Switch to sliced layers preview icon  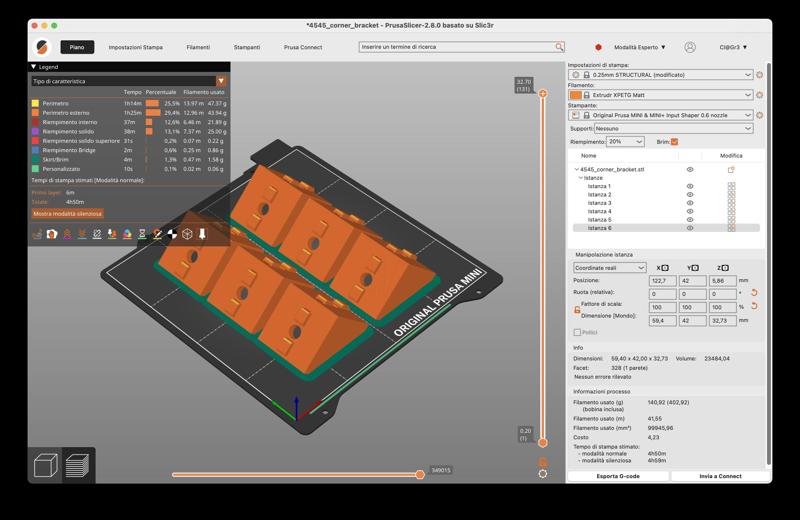[x=77, y=465]
